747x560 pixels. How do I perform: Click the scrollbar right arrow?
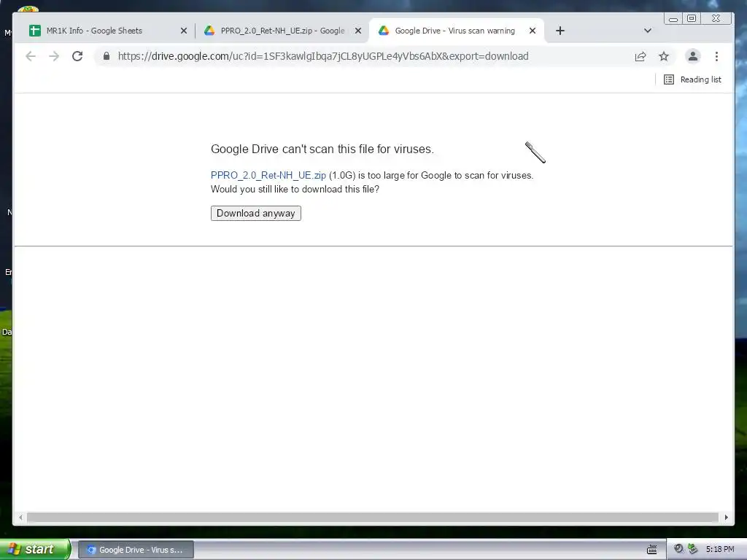coord(726,517)
